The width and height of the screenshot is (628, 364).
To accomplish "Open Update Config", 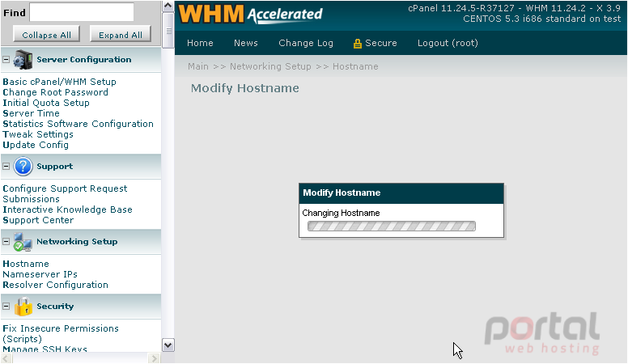I will pyautogui.click(x=36, y=145).
